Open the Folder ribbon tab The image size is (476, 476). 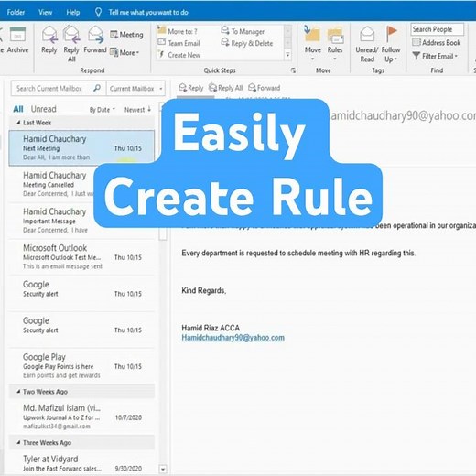[16, 12]
